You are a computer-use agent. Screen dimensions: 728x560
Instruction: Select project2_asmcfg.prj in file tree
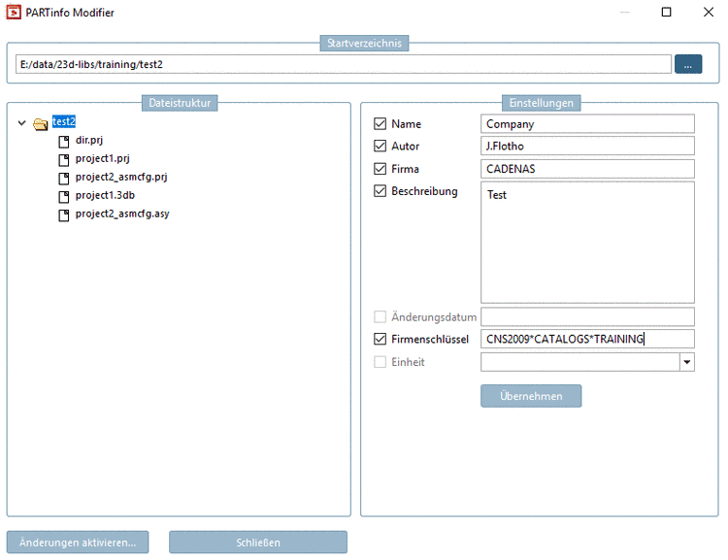[x=121, y=178]
